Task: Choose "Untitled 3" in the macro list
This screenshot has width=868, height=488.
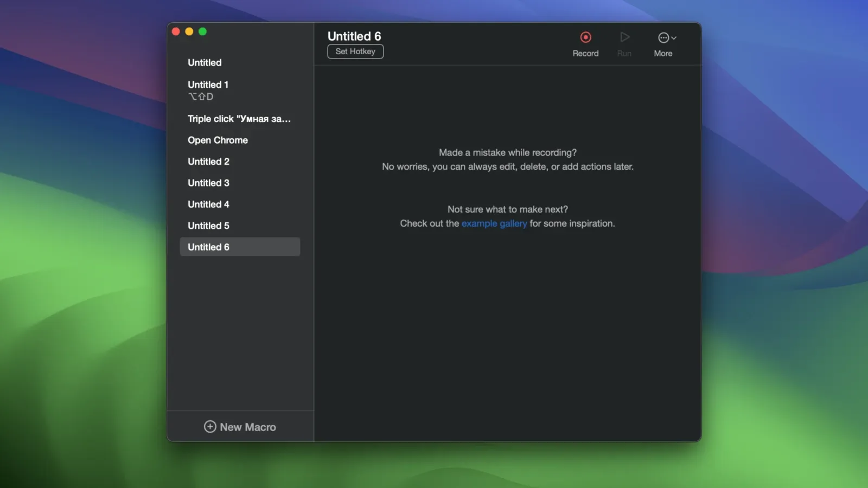Action: (x=208, y=183)
